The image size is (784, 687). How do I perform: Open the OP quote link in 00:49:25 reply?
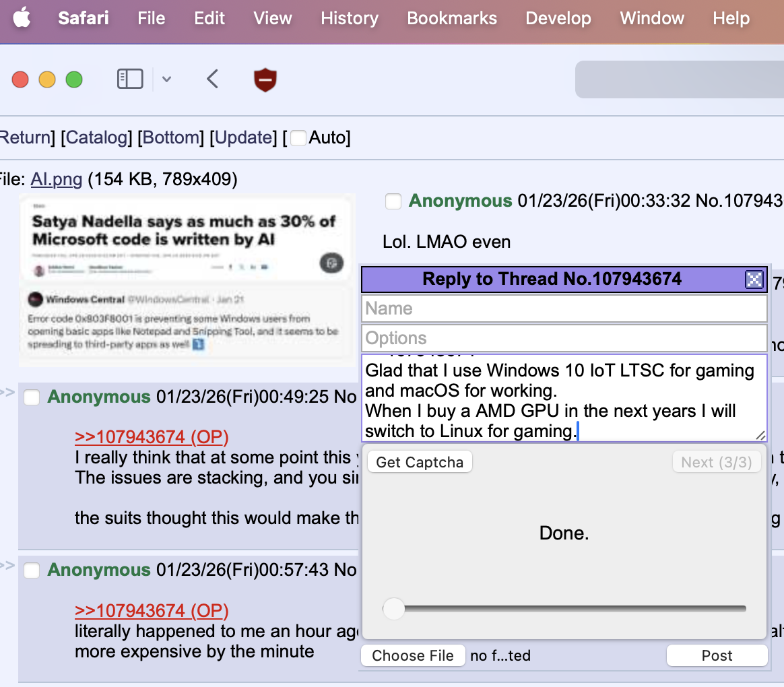pyautogui.click(x=152, y=437)
